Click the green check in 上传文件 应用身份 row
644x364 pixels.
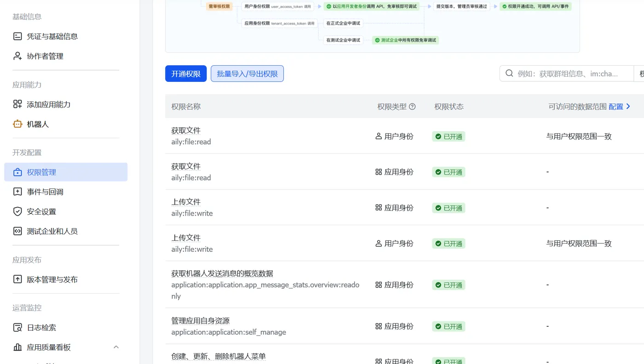[x=438, y=208]
